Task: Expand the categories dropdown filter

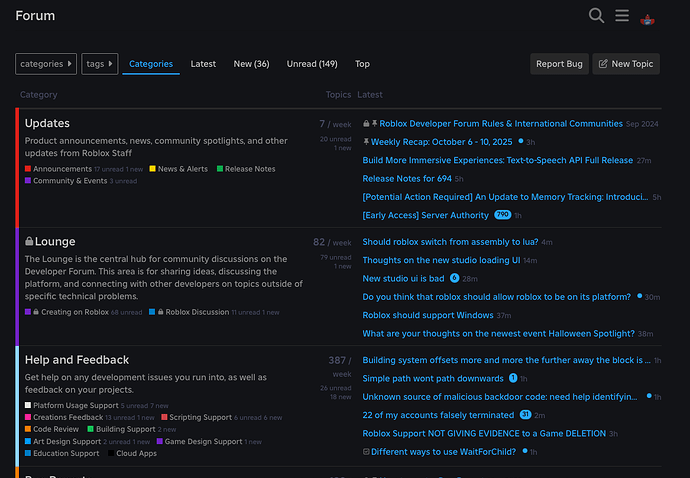Action: click(x=46, y=64)
